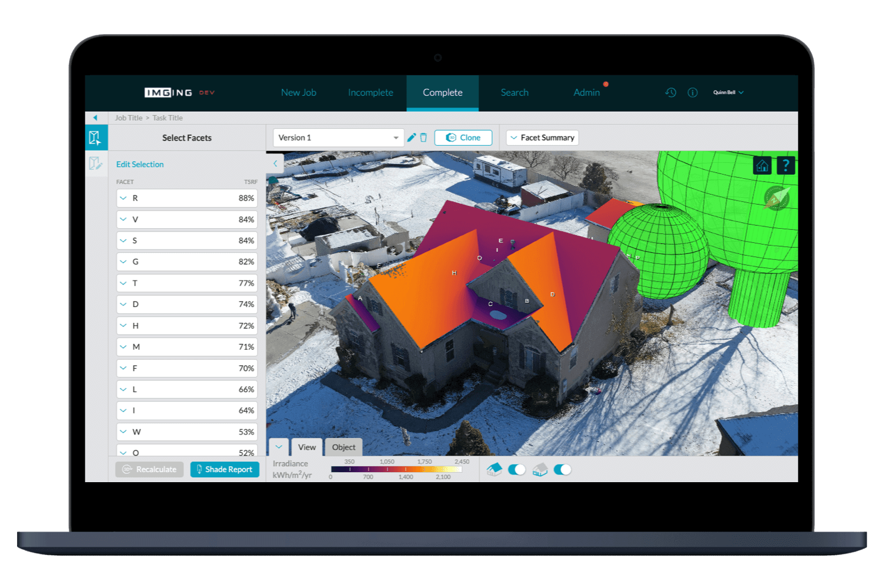Click the Clone button

pyautogui.click(x=463, y=137)
